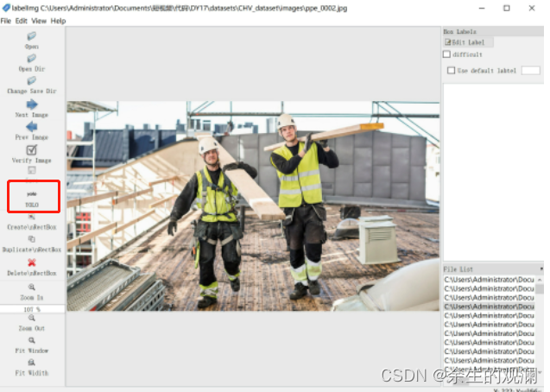Click Verify Image checkmark icon
Viewport: 550px width, 392px height.
tap(32, 149)
